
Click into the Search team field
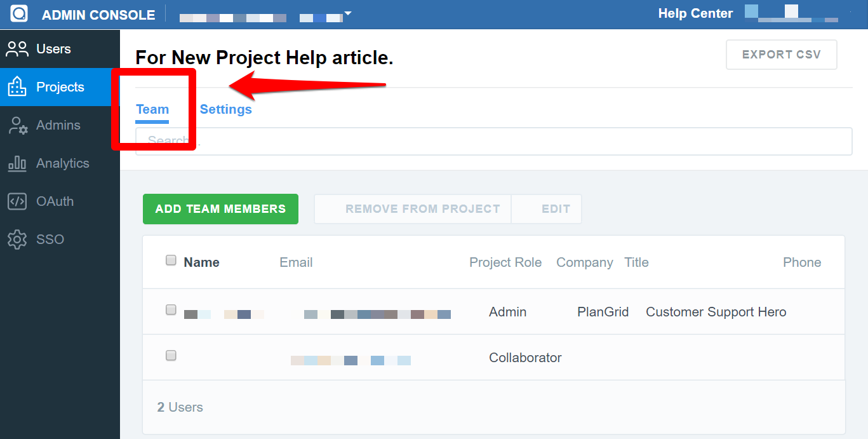pyautogui.click(x=494, y=141)
